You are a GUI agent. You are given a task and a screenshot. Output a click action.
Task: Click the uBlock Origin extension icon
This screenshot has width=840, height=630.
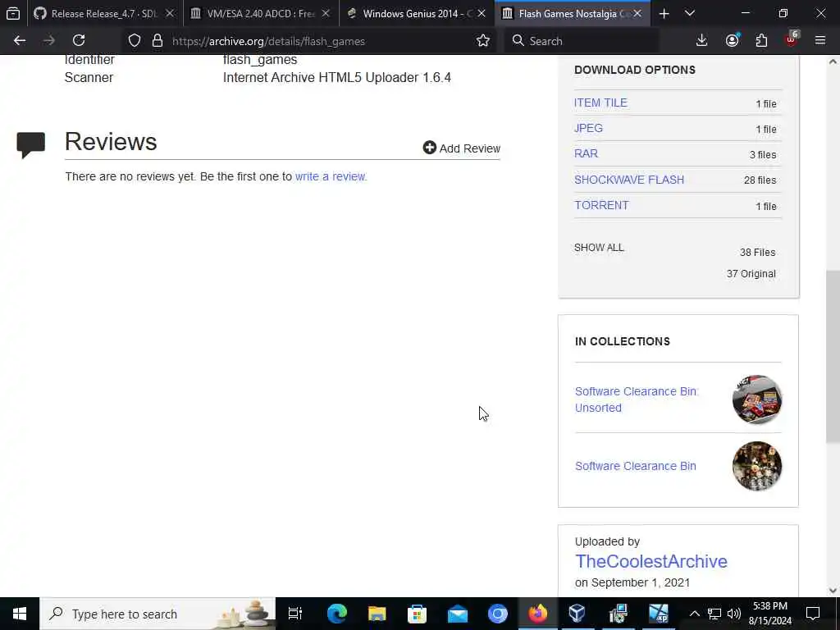tap(792, 39)
